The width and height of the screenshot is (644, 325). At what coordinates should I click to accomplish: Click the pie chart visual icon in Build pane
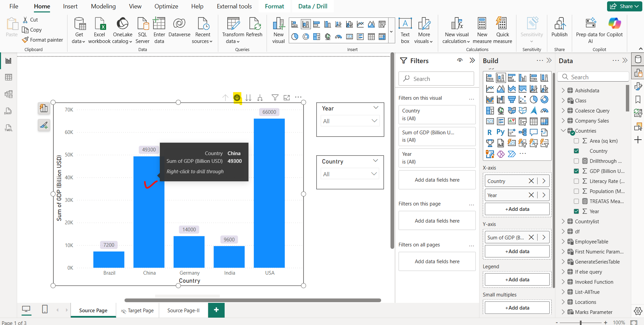click(x=534, y=99)
